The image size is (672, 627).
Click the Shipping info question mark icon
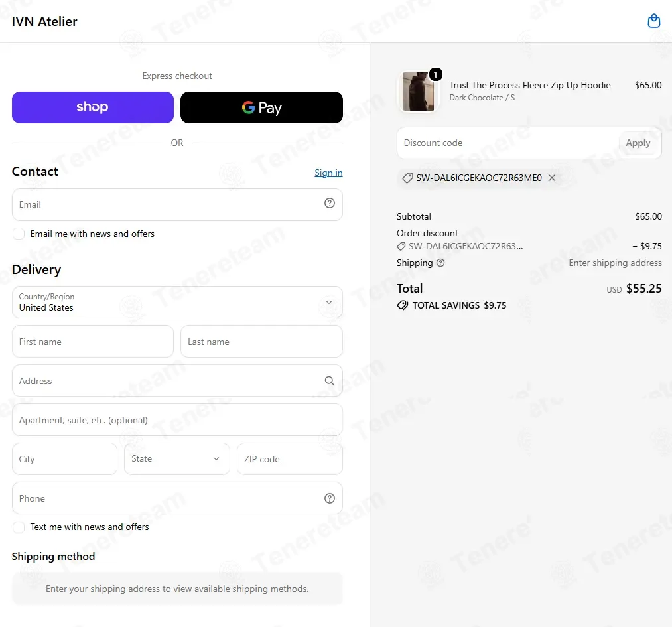coord(440,263)
